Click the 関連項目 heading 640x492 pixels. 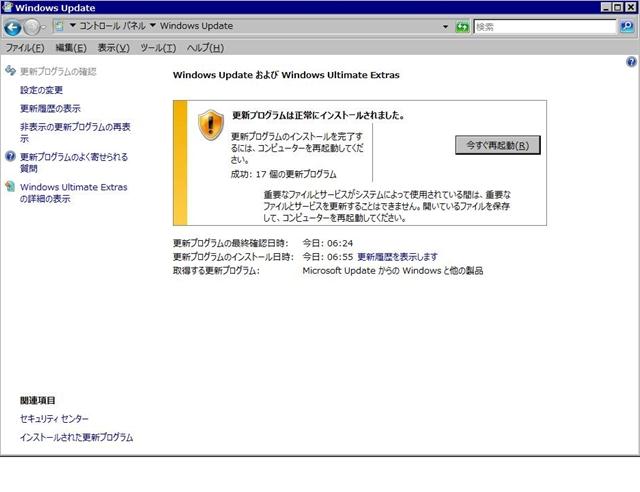coord(38,400)
